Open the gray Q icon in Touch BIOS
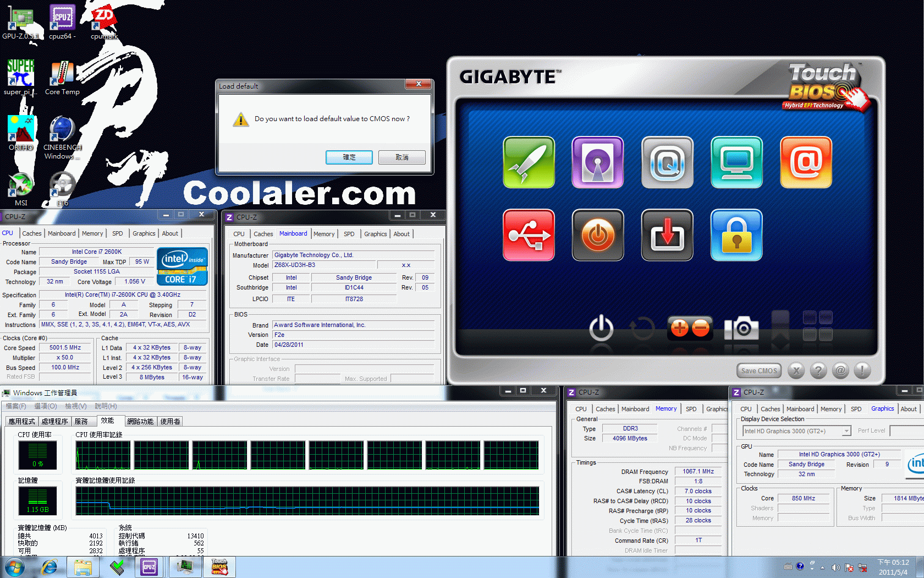The height and width of the screenshot is (578, 924). 667,162
